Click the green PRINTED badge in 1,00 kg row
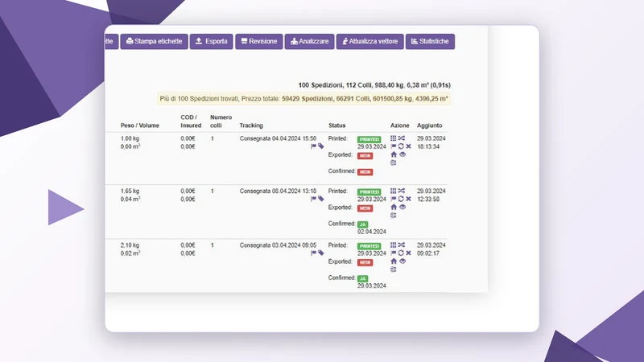Screen dimensions: 644x362 tap(369, 139)
